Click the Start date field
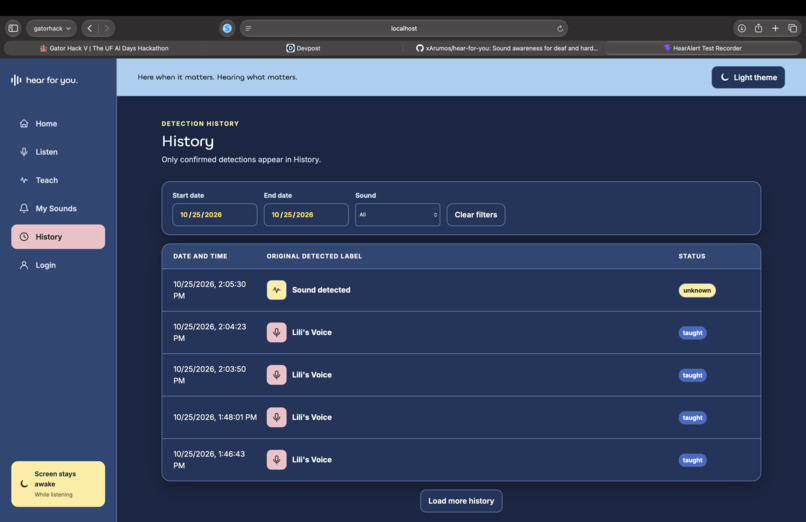 215,214
